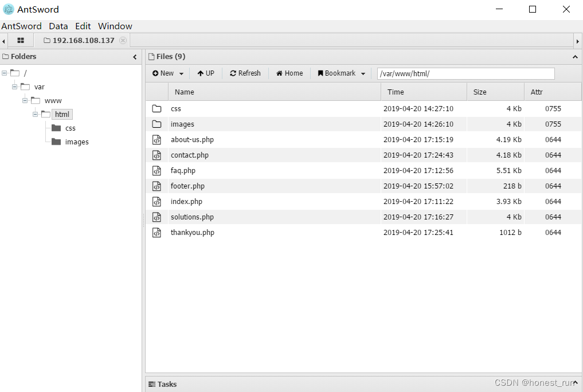This screenshot has height=392, width=583.
Task: Click the AntSword app logo icon
Action: [x=8, y=9]
